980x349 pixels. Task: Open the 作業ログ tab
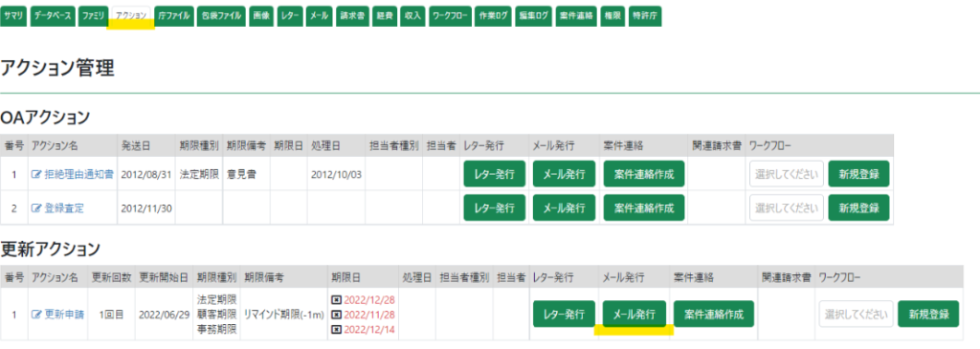(x=493, y=17)
